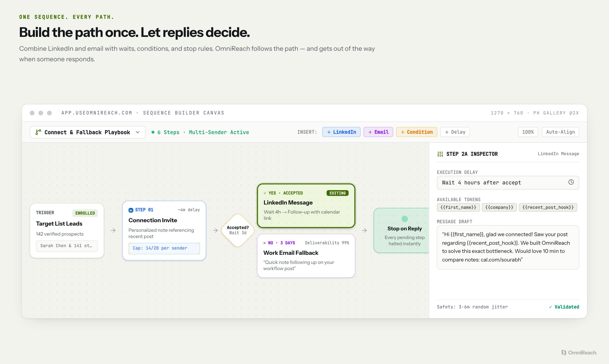Click the Auto-Align button
Image resolution: width=609 pixels, height=364 pixels.
[560, 132]
